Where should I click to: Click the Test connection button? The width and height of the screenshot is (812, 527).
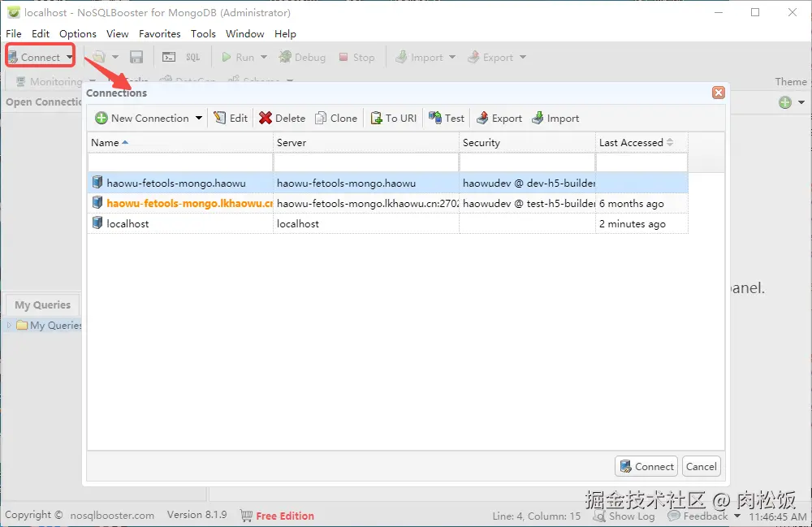click(447, 118)
